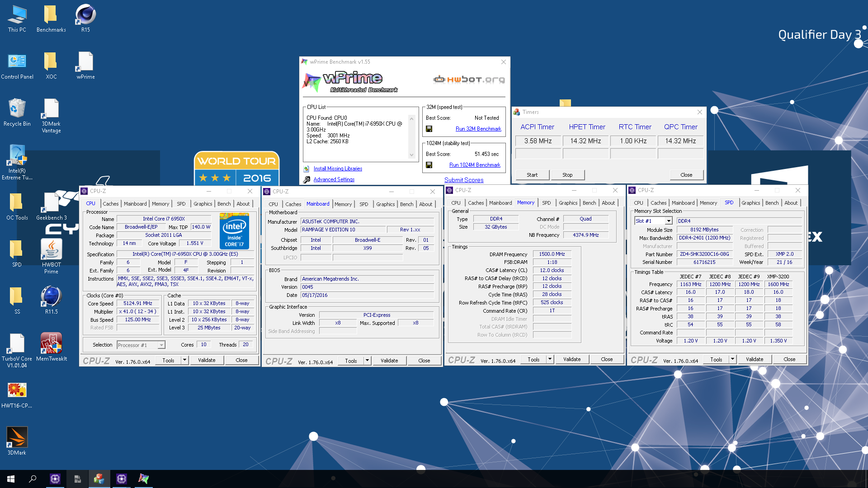The height and width of the screenshot is (488, 868).
Task: Open the Windows Start menu
Action: pos(11,479)
